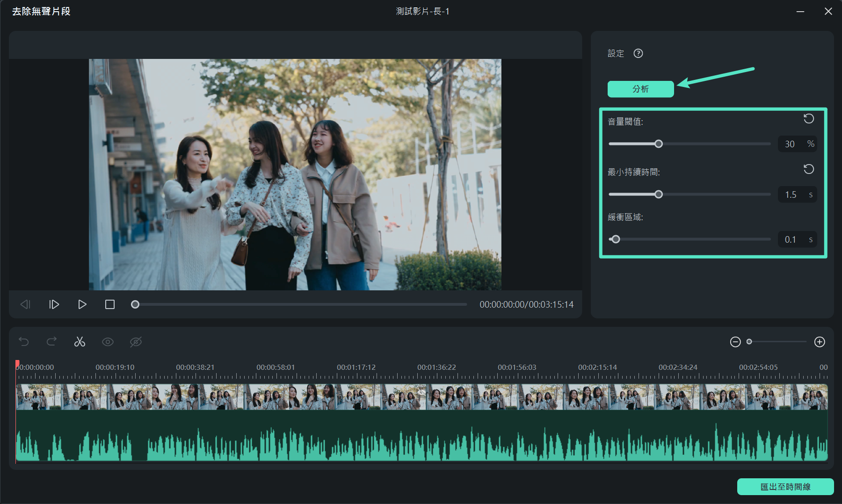Click the 00:00:00:00/00:03:15:14 timecode display

(526, 304)
